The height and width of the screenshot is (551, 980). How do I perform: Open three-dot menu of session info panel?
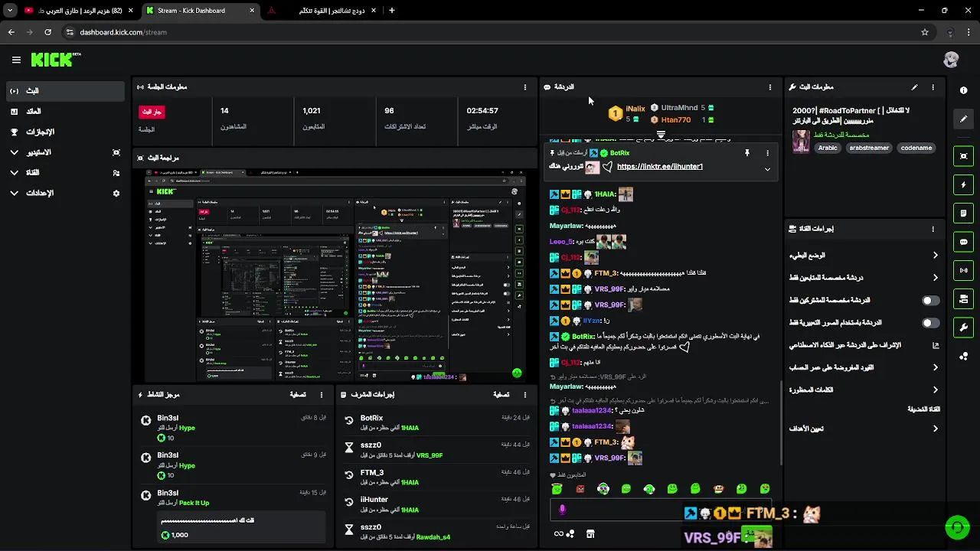click(x=524, y=87)
